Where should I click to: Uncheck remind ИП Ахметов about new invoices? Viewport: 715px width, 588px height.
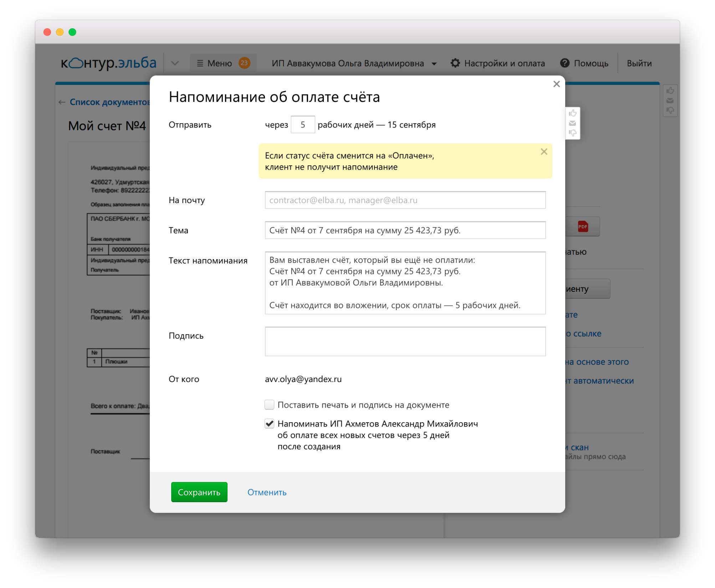point(269,424)
